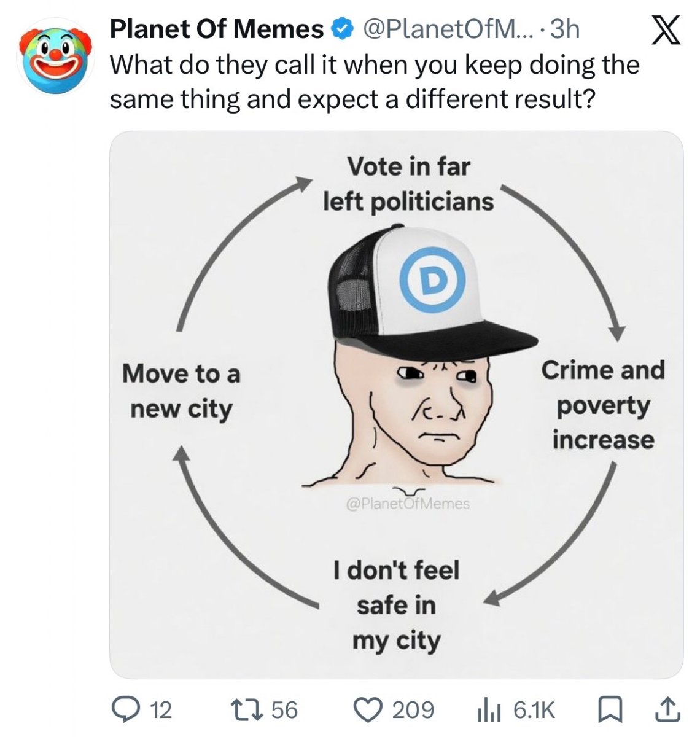700x737 pixels.
Task: Click the blue verified badge
Action: 342,29
